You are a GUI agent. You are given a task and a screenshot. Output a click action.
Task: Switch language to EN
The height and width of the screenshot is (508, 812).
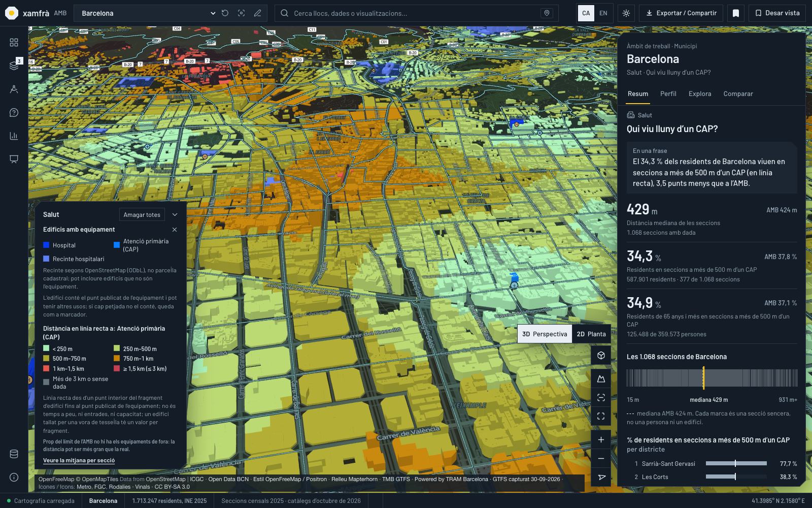tap(603, 13)
